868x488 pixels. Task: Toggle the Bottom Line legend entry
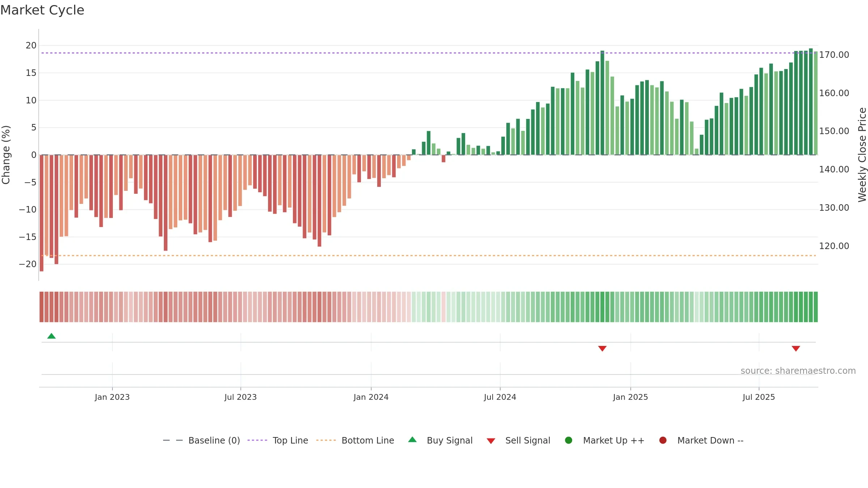[x=355, y=441]
